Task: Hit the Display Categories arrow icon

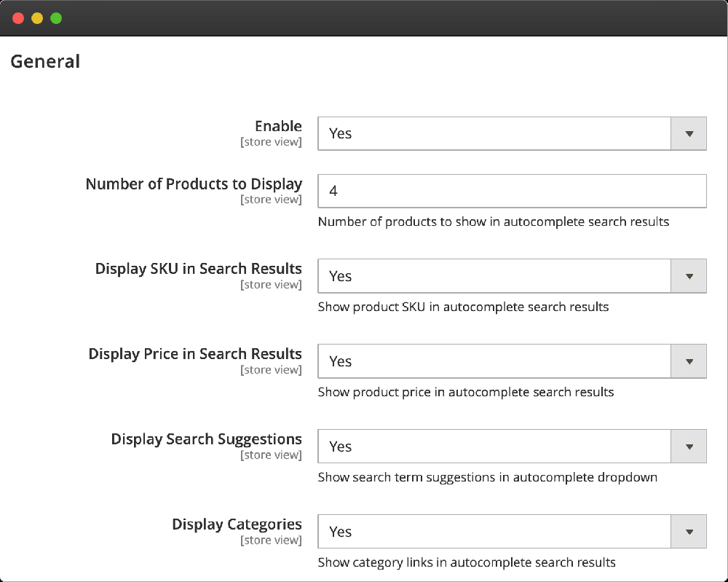Action: click(688, 532)
